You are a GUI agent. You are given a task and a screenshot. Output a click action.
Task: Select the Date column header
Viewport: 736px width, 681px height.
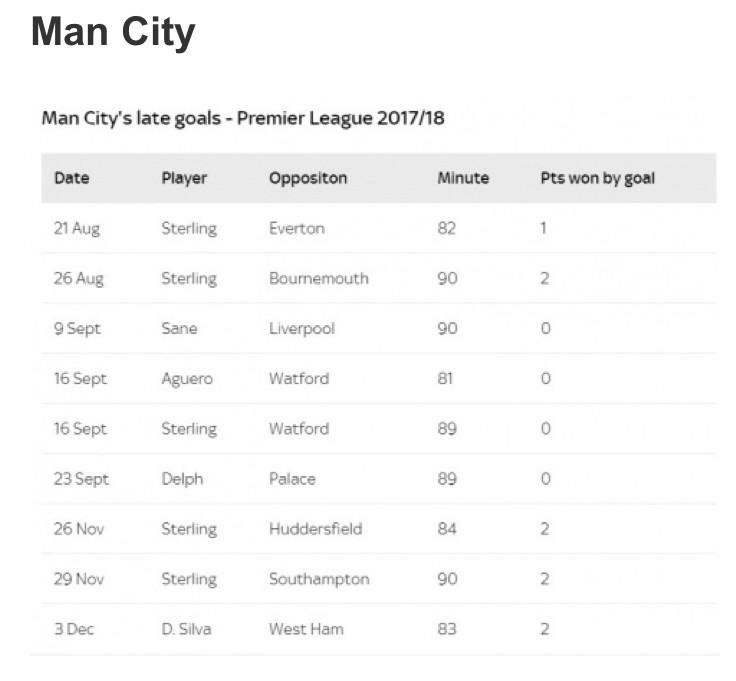click(72, 178)
